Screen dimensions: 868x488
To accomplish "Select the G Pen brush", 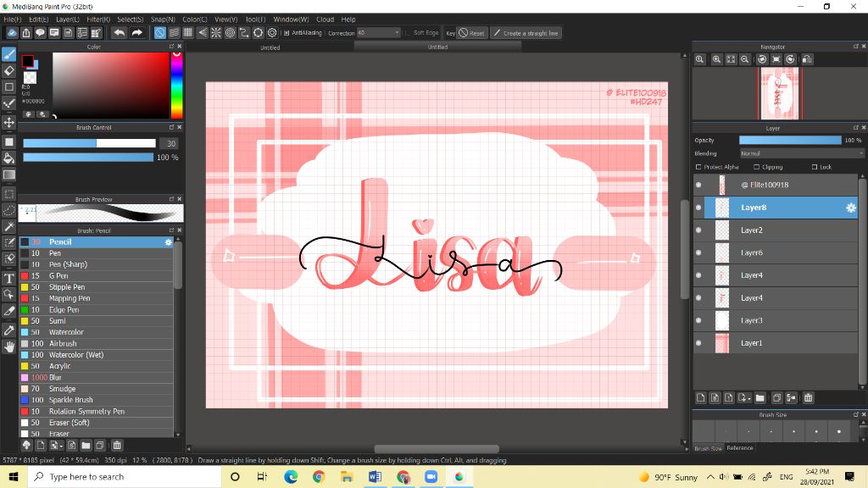I will pos(97,275).
